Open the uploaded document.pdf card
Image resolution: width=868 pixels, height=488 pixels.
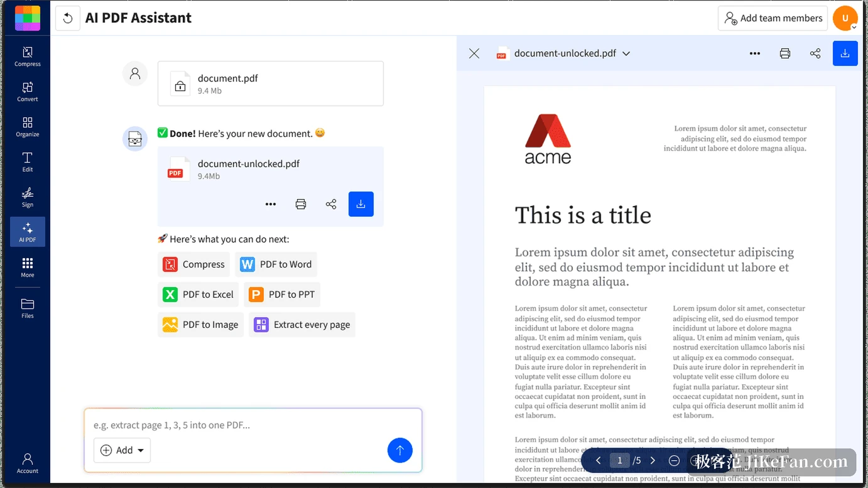pyautogui.click(x=271, y=84)
